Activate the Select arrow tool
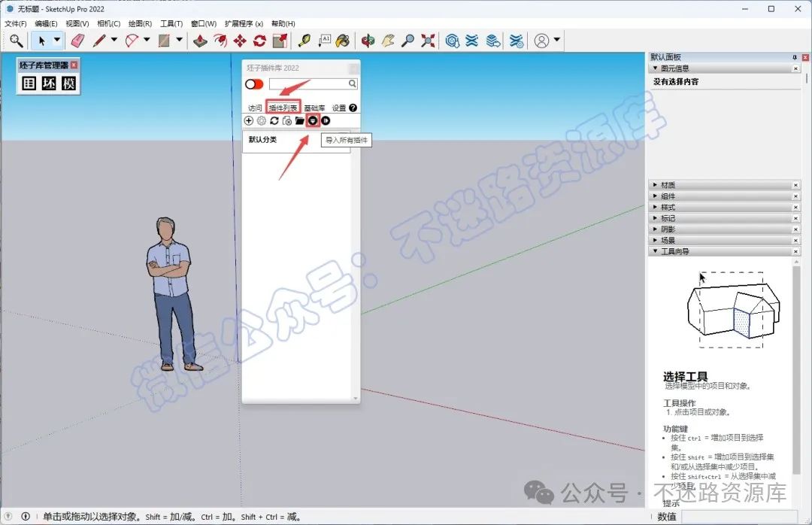The height and width of the screenshot is (525, 812). click(x=41, y=41)
